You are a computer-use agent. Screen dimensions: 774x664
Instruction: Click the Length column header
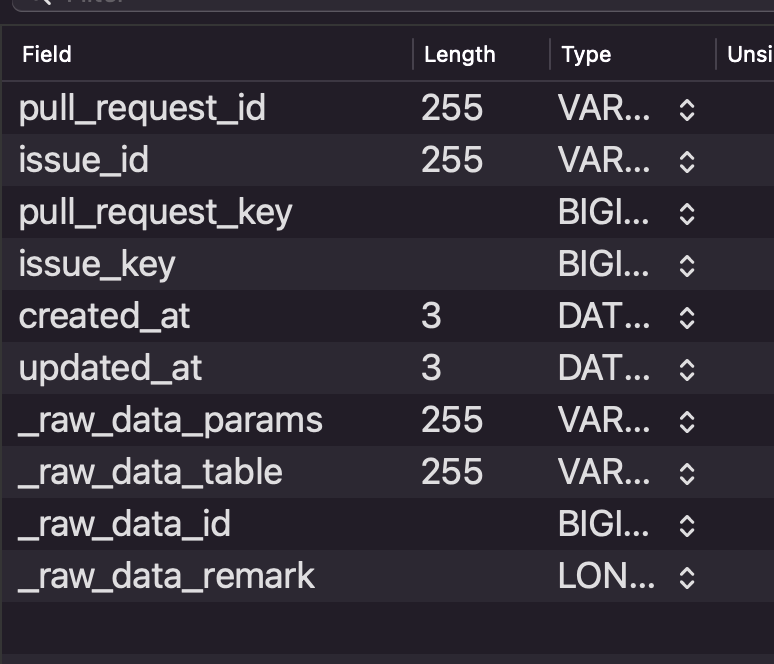[x=460, y=54]
